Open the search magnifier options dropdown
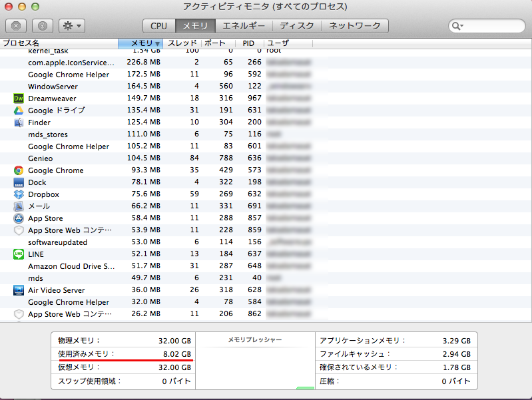Viewport: 532px width, 400px height. pyautogui.click(x=457, y=26)
